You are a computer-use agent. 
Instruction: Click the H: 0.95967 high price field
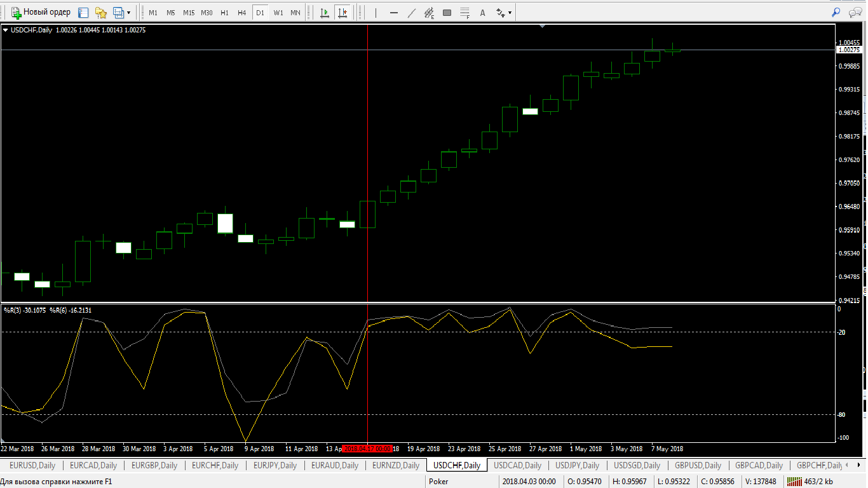(x=629, y=482)
